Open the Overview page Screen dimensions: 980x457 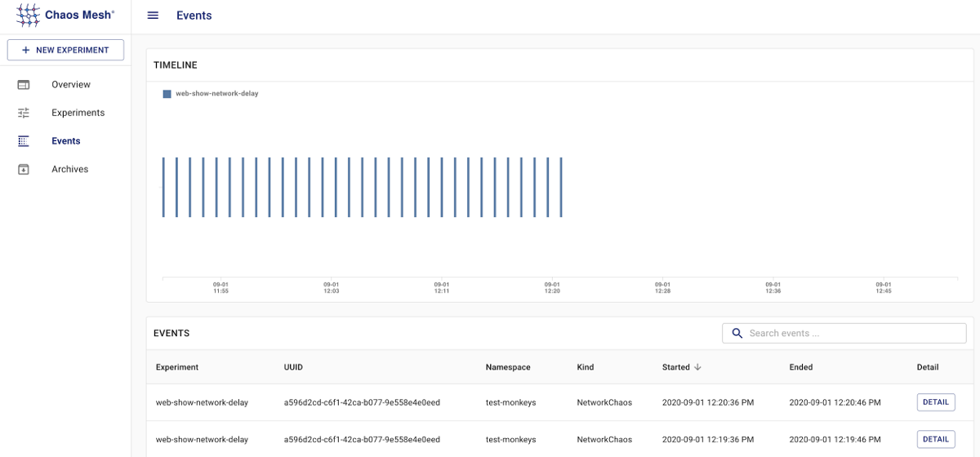click(71, 85)
